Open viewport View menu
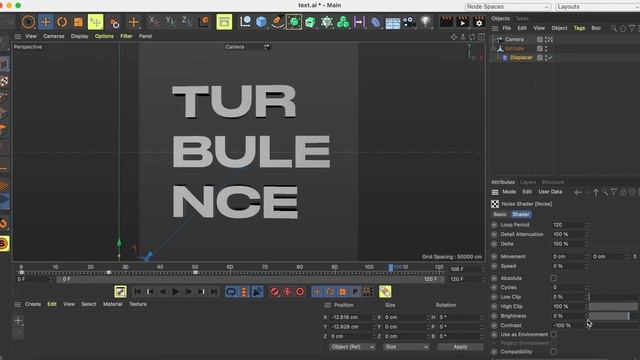Image resolution: width=640 pixels, height=360 pixels. (x=31, y=36)
